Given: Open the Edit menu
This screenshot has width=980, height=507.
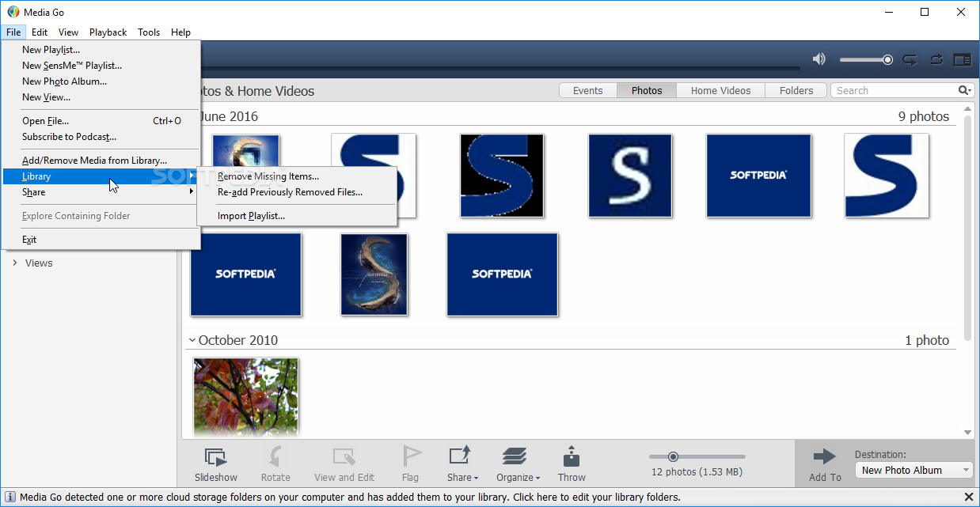Looking at the screenshot, I should pyautogui.click(x=40, y=32).
